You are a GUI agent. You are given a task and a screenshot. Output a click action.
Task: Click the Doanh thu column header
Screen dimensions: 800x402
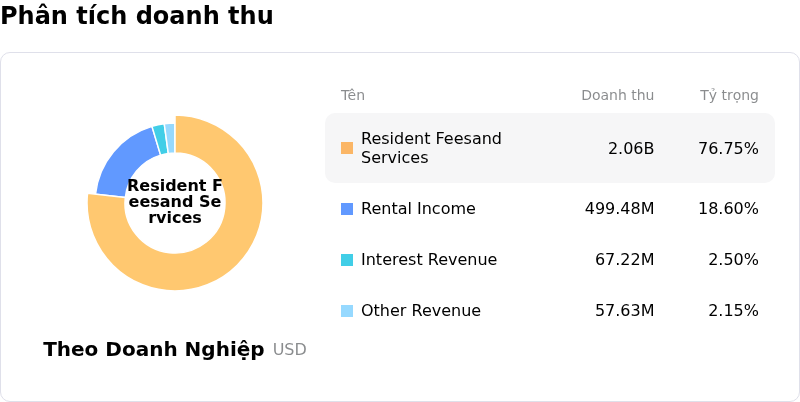click(617, 96)
